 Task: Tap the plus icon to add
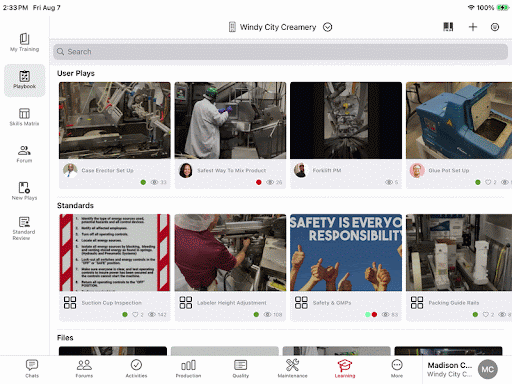pyautogui.click(x=473, y=27)
